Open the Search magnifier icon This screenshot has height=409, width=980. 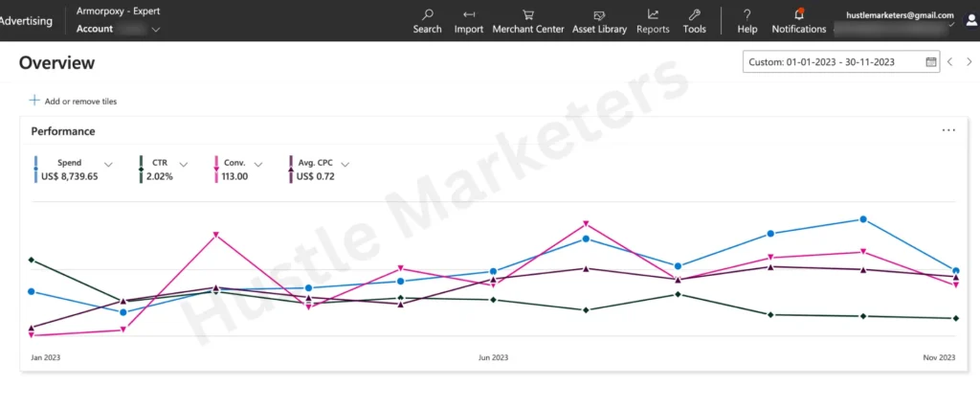tap(427, 14)
